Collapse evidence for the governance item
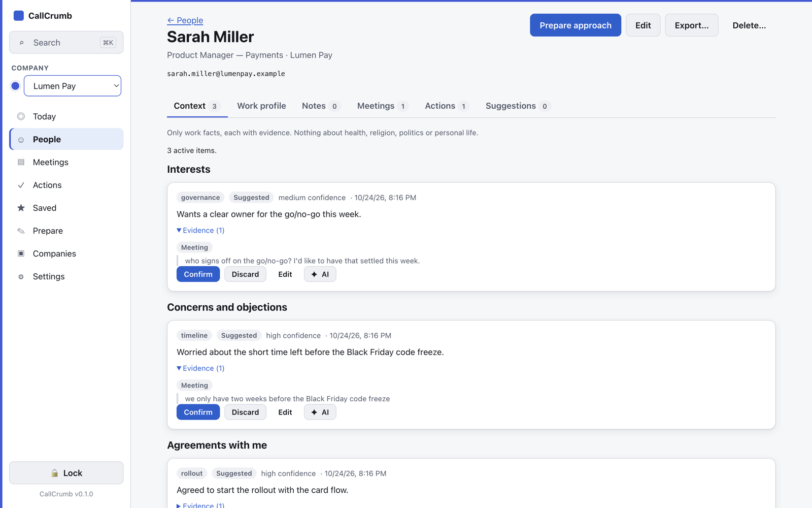Screen dimensions: 812x508 (200, 230)
